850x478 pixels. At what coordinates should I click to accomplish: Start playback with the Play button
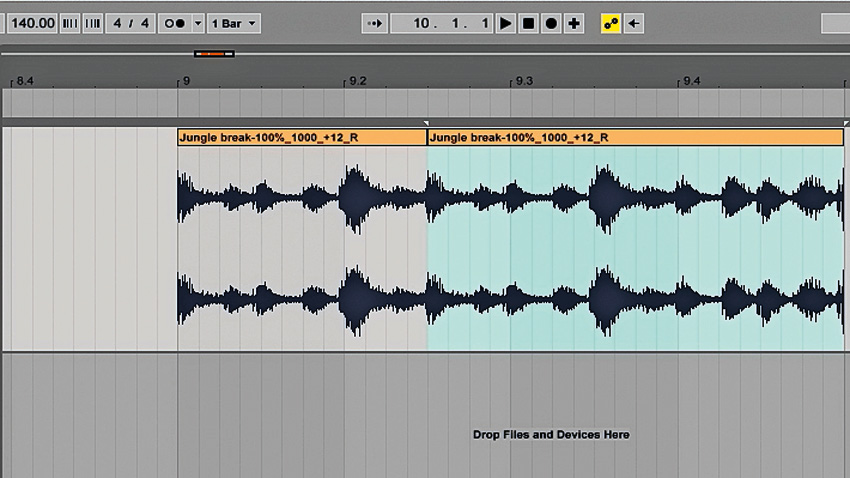click(x=505, y=23)
